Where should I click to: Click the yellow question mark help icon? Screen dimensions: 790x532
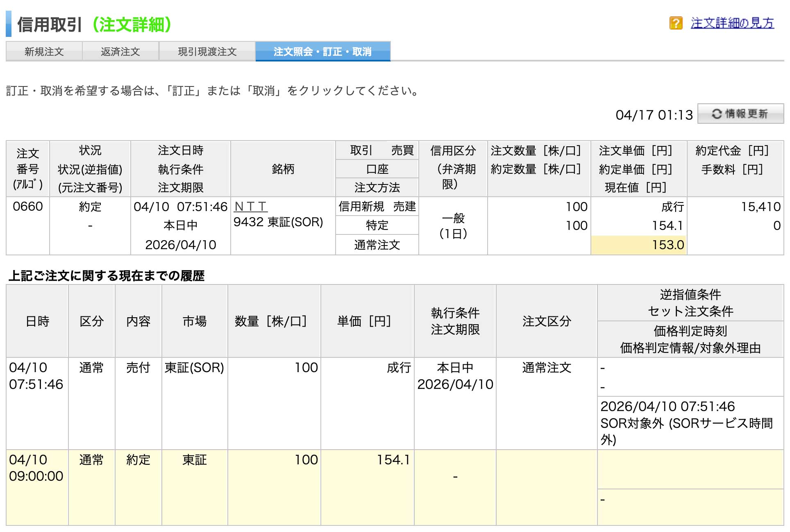pos(675,23)
